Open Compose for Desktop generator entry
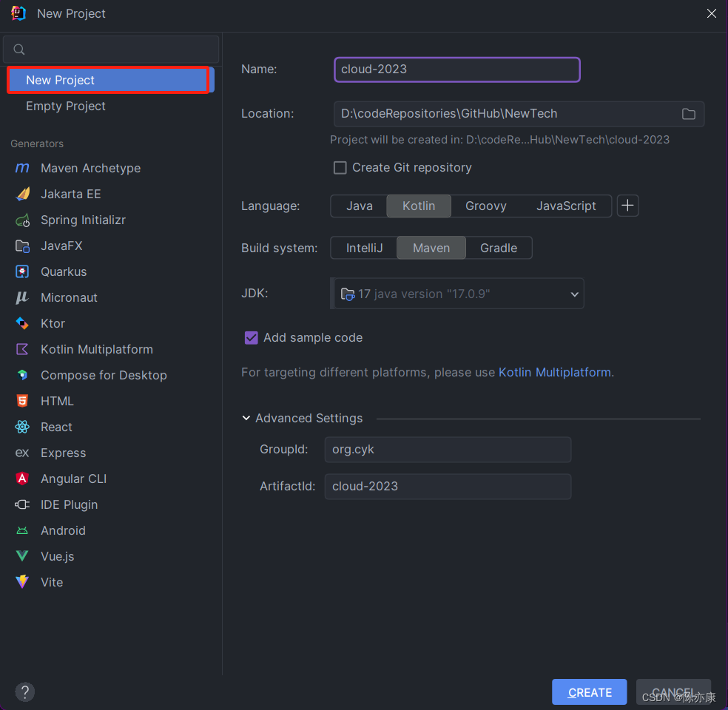 (104, 375)
